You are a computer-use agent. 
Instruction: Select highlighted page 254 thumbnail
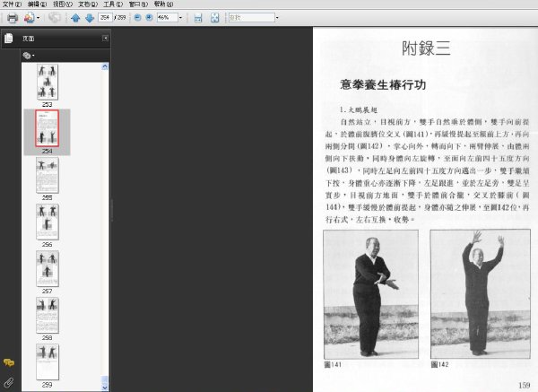click(47, 128)
